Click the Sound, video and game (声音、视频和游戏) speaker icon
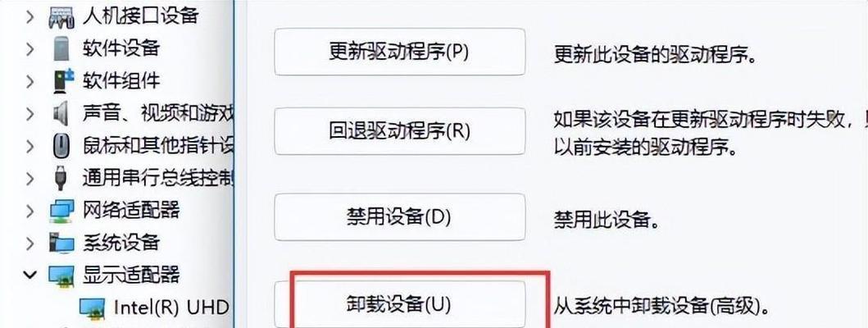 [x=61, y=112]
